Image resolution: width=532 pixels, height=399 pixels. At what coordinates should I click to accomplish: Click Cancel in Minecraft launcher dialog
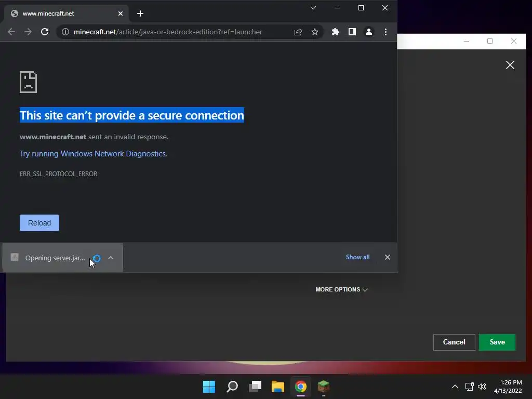pos(454,342)
